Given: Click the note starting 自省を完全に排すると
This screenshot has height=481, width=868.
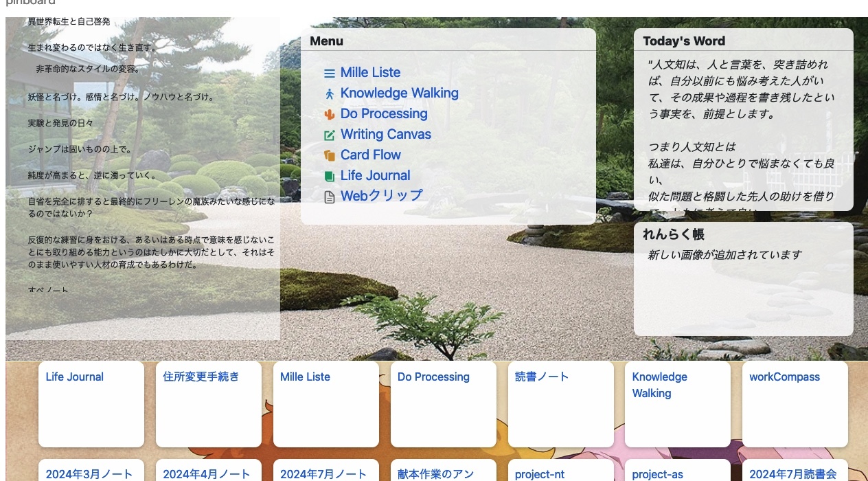Looking at the screenshot, I should 151,208.
